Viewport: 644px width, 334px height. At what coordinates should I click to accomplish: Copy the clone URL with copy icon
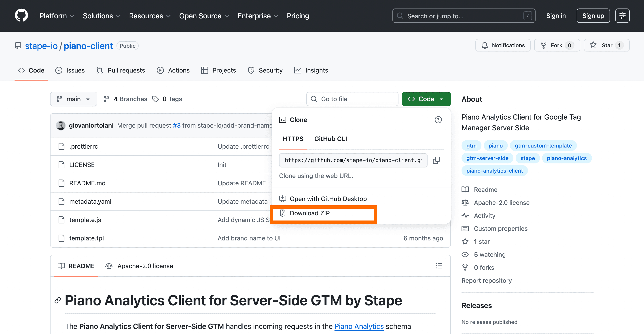click(437, 160)
